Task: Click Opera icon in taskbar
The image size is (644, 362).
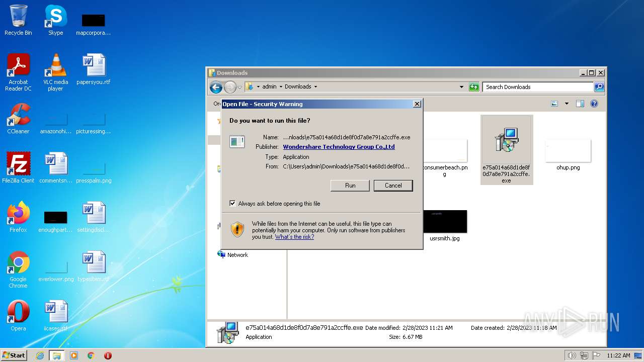Action: (x=108, y=355)
